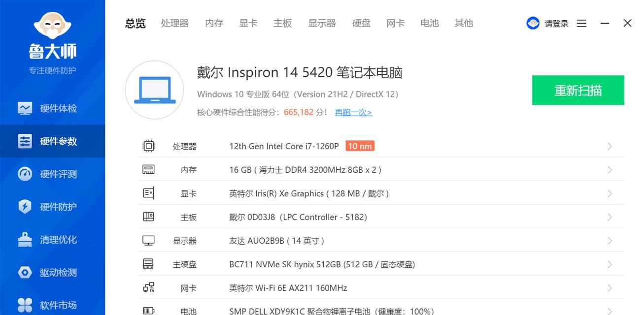
Task: Click the 16 GB memory description
Action: [x=305, y=170]
